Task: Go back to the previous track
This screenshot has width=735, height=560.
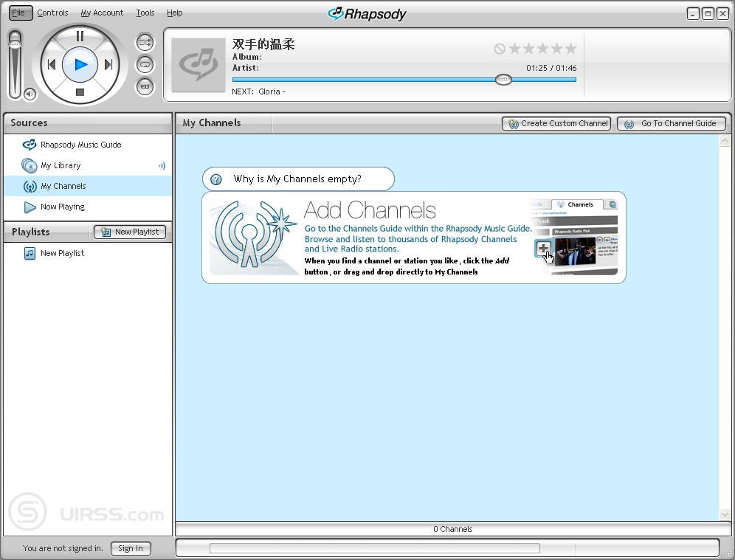Action: pyautogui.click(x=51, y=64)
